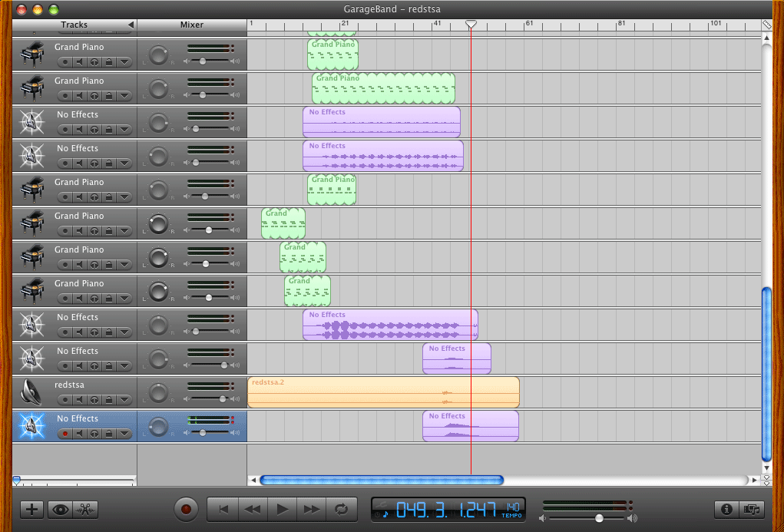This screenshot has width=784, height=532.
Task: Lock the redstsa track
Action: pos(109,400)
